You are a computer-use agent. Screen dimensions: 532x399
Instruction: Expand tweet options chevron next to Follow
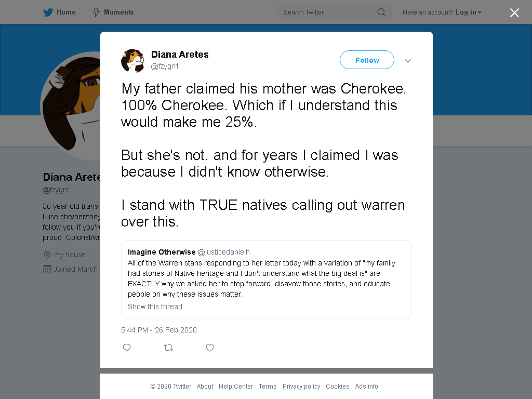pyautogui.click(x=408, y=61)
